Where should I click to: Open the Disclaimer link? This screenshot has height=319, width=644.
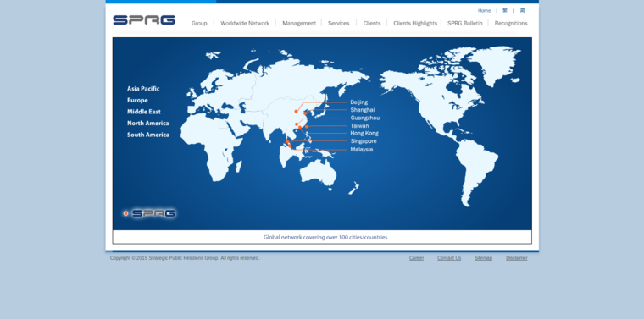click(x=517, y=258)
